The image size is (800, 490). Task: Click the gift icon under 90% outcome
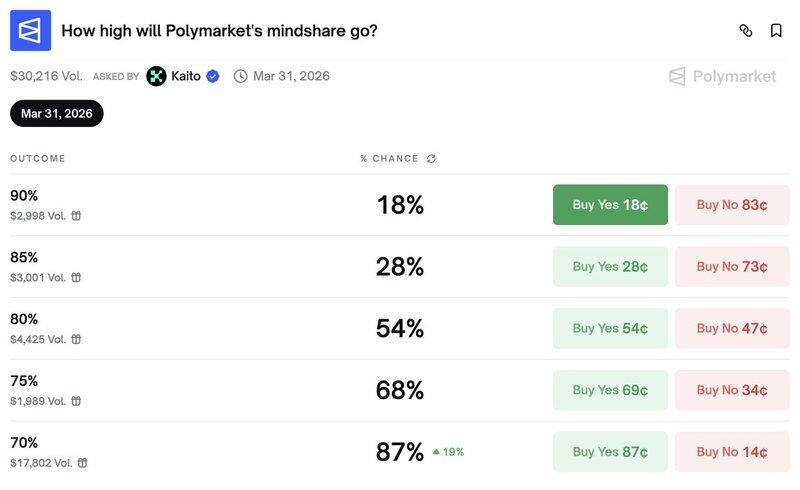[76, 216]
